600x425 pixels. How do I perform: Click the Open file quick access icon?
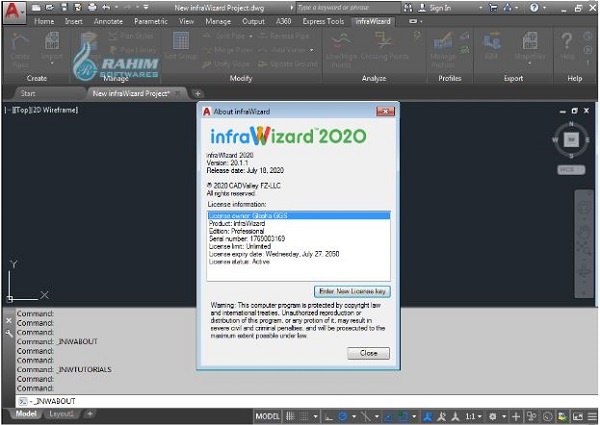[50, 7]
